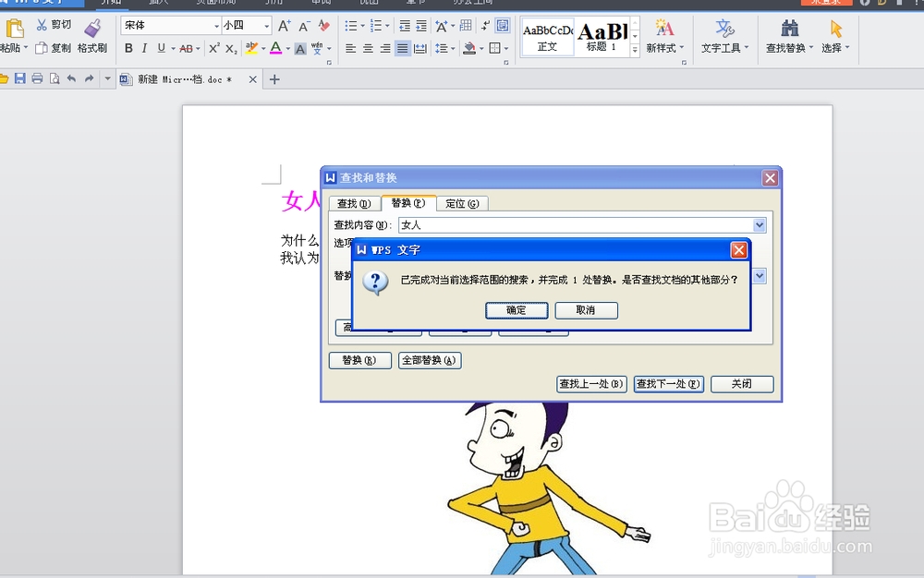This screenshot has height=578, width=924.
Task: Toggle justified alignment
Action: click(403, 48)
